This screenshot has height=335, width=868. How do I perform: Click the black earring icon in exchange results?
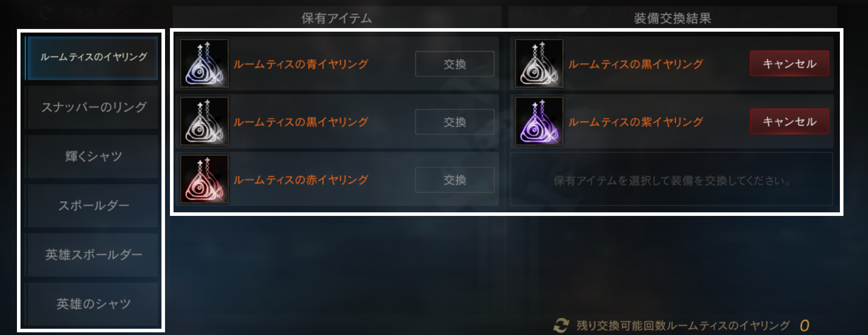click(539, 63)
